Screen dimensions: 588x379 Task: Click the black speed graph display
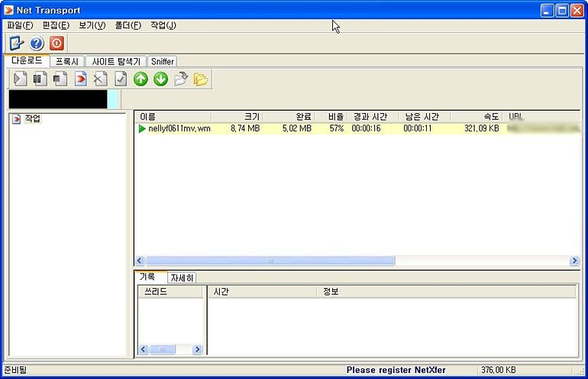(58, 99)
